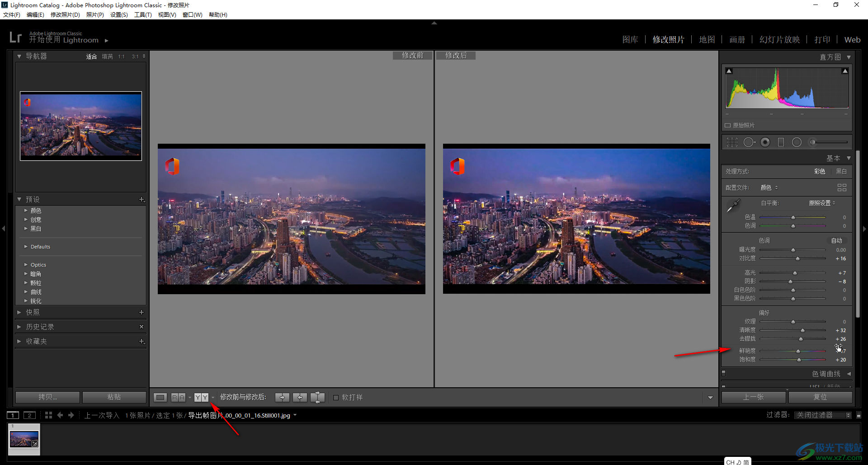Set navigator zoom to Fit (适合)
Screen dimensions: 868x465
click(91, 56)
